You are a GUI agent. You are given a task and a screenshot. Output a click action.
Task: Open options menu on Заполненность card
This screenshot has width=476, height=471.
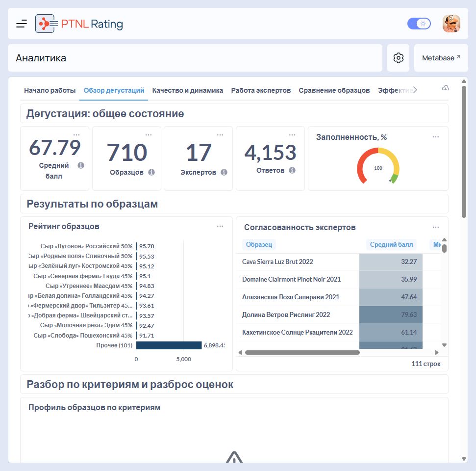[x=436, y=137]
